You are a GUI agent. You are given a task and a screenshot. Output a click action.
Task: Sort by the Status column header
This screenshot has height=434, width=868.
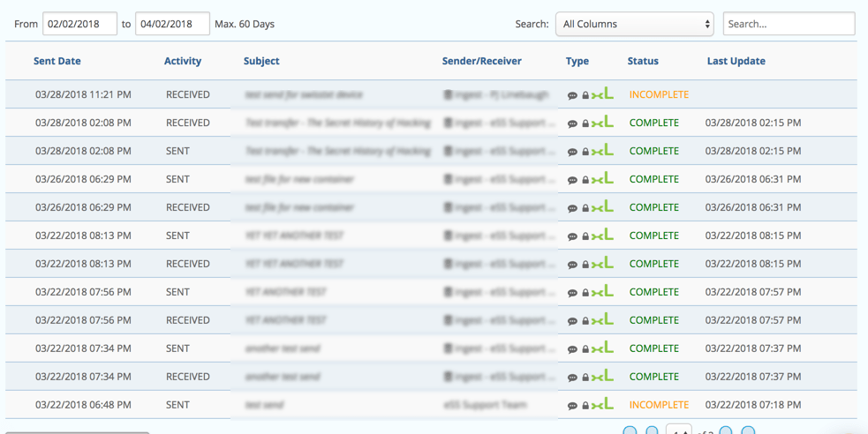[x=643, y=61]
